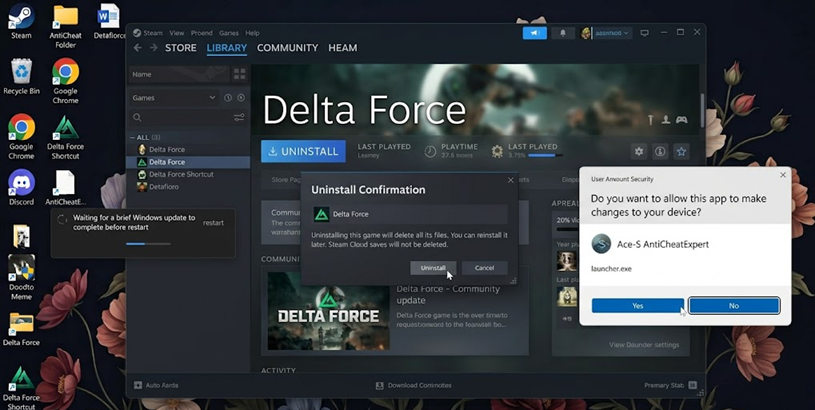The image size is (815, 410).
Task: Open the HEAM tab
Action: click(x=343, y=48)
